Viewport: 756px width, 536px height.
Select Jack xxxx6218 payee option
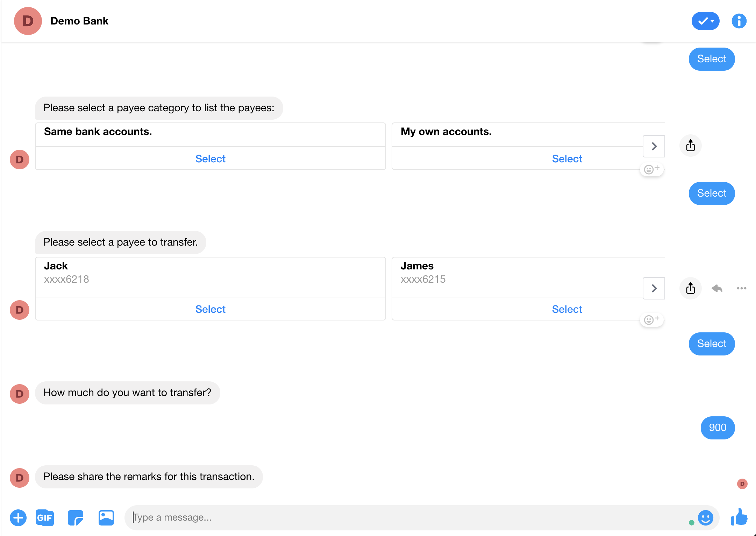[x=210, y=309]
